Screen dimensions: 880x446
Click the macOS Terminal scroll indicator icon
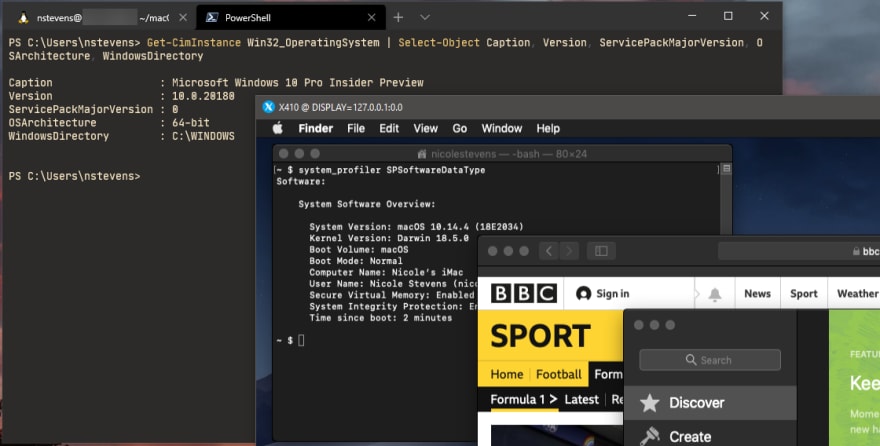(726, 168)
